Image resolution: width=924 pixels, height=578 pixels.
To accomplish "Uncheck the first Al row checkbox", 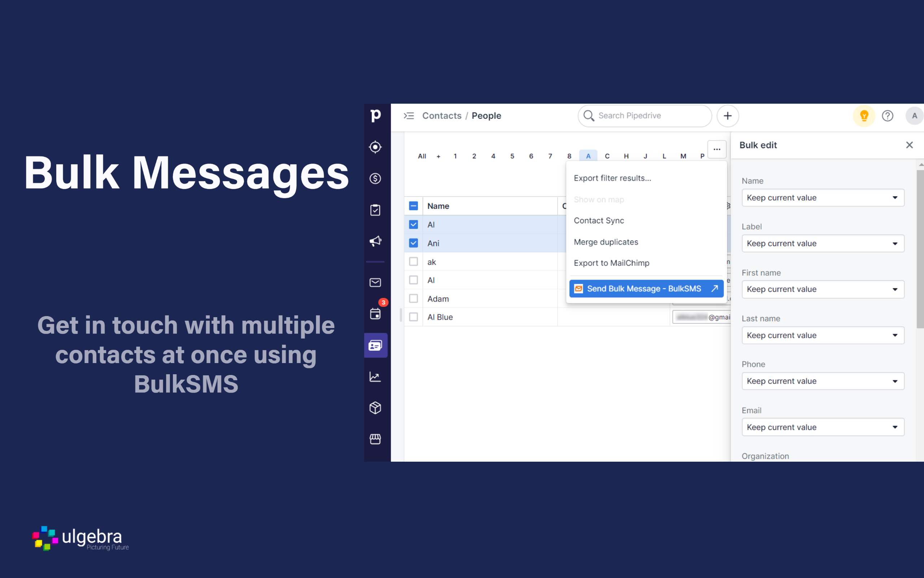I will [x=414, y=224].
